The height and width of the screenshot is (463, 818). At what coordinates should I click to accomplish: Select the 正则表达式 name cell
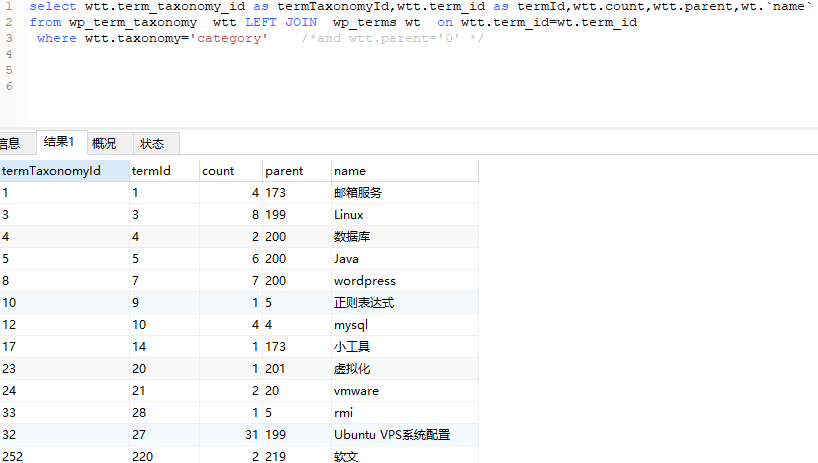coord(405,302)
